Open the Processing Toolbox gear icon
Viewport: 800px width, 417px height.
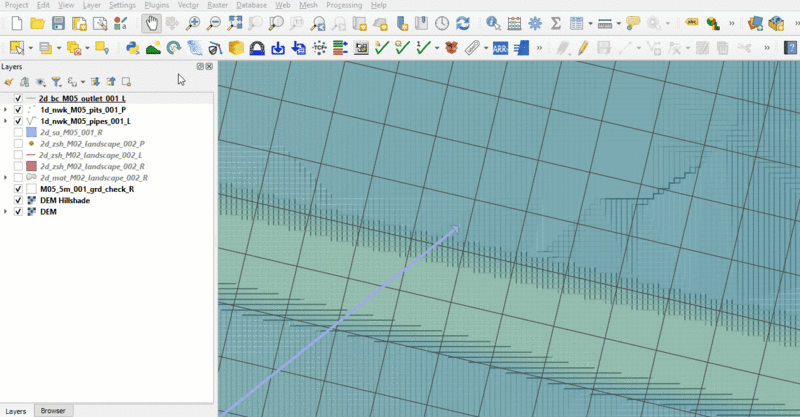[535, 23]
